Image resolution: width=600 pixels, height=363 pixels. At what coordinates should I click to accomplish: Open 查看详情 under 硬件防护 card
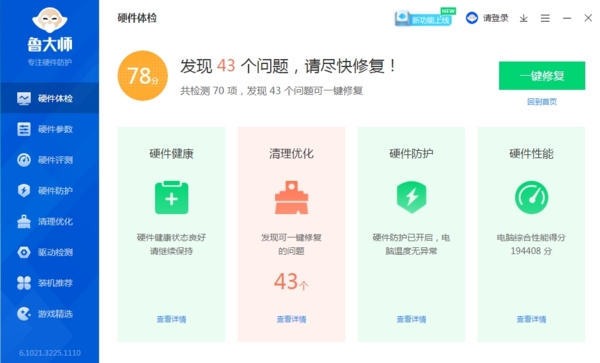[x=411, y=319]
